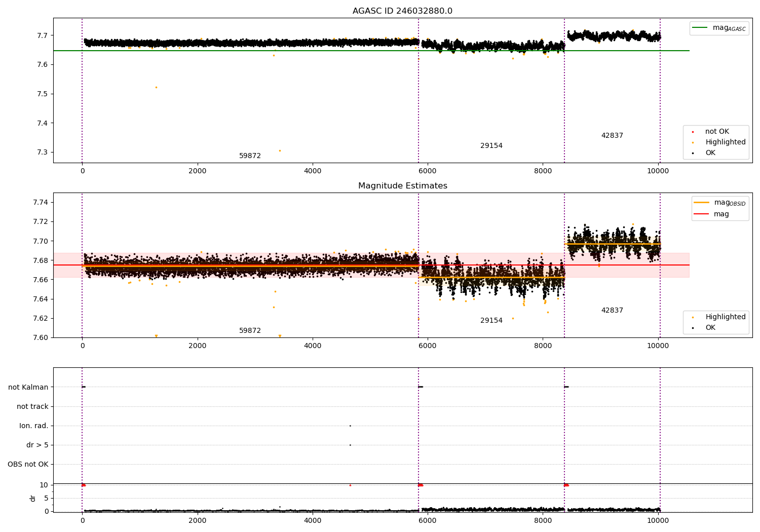760x532 pixels.
Task: Click the black dot on the 'dr > 5' row
Action: 350,445
